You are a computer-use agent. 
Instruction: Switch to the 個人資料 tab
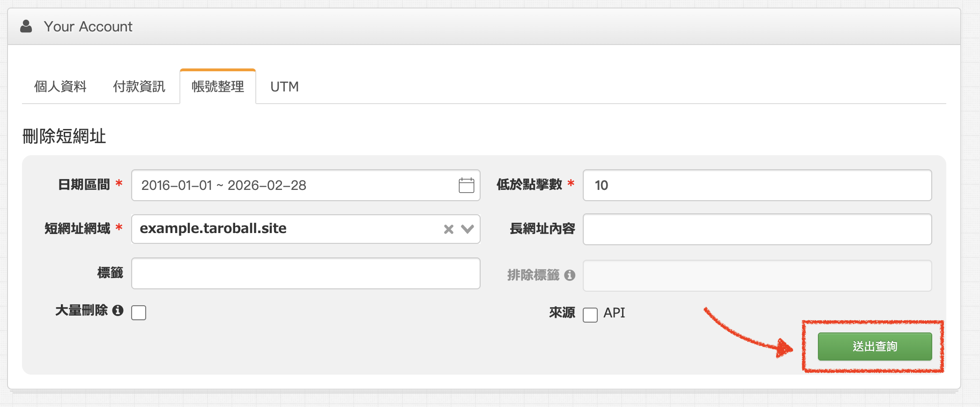pyautogui.click(x=60, y=87)
